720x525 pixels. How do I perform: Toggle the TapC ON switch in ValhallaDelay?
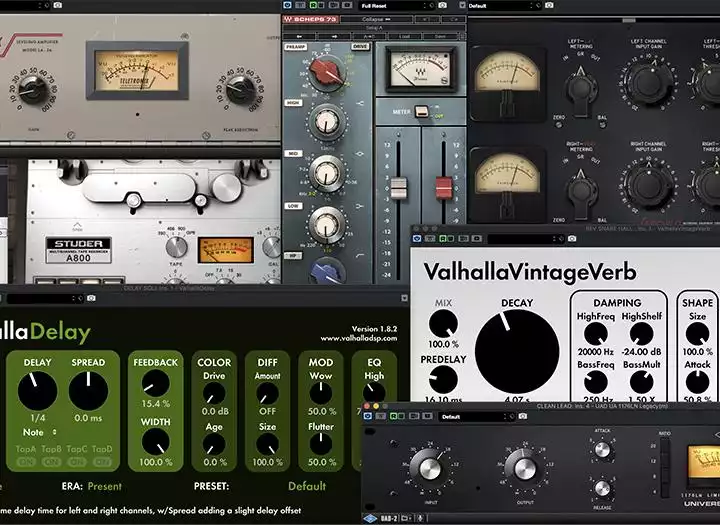pos(77,462)
